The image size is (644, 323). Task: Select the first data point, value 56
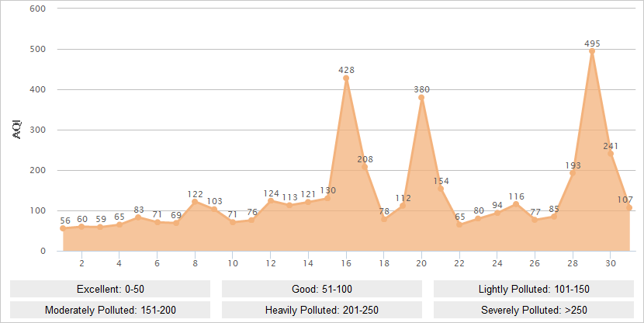(x=63, y=228)
